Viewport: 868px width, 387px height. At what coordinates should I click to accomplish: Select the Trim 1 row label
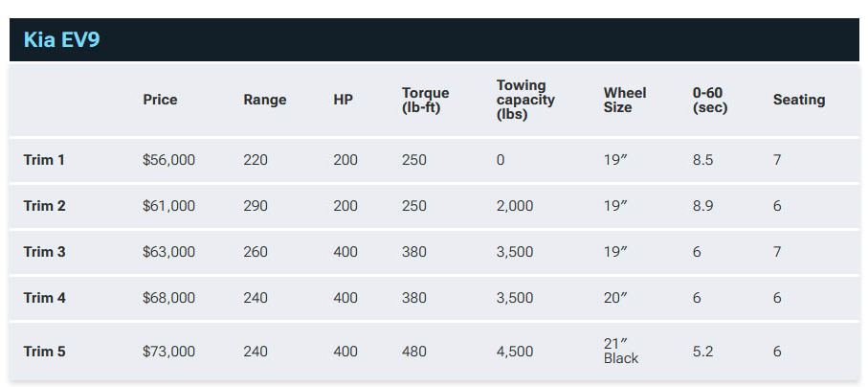[44, 160]
